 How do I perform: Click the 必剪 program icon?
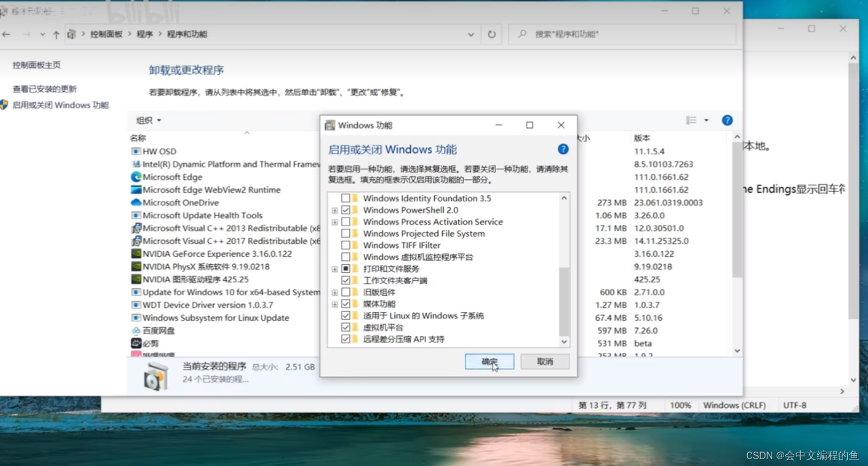pos(136,343)
